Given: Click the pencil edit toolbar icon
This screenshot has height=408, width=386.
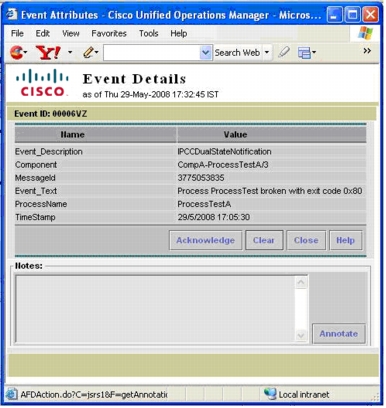Looking at the screenshot, I should tap(88, 52).
